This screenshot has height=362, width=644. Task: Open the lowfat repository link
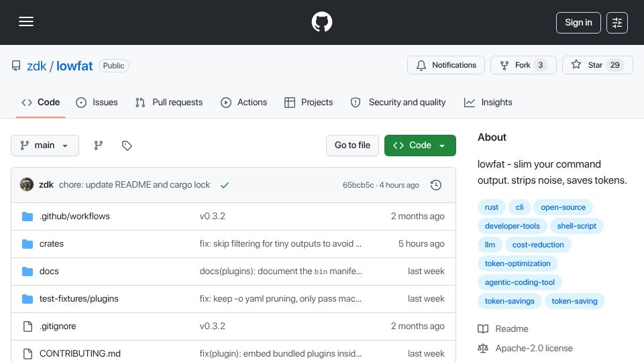[74, 66]
